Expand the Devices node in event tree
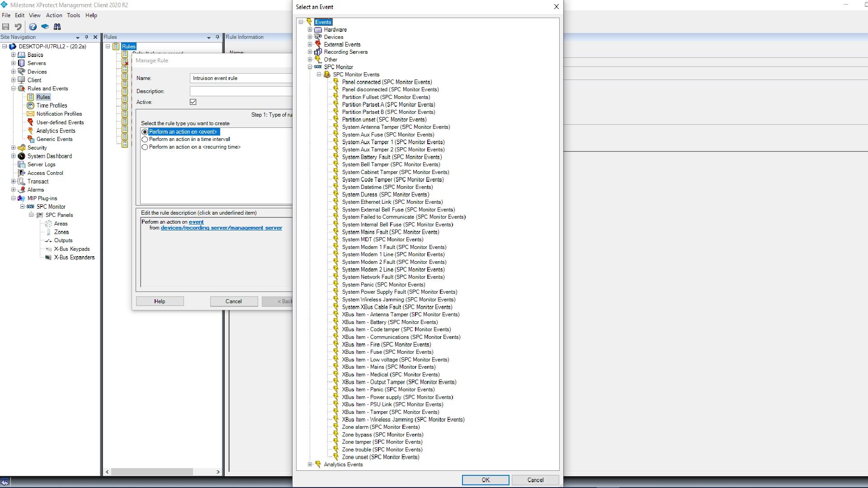Image resolution: width=868 pixels, height=488 pixels. (x=310, y=37)
